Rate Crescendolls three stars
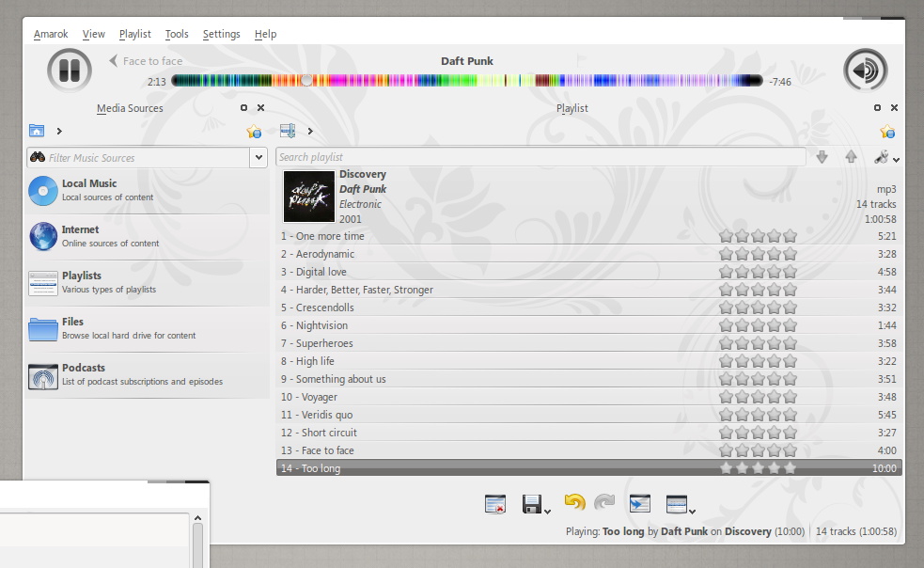The image size is (924, 568). coord(758,308)
